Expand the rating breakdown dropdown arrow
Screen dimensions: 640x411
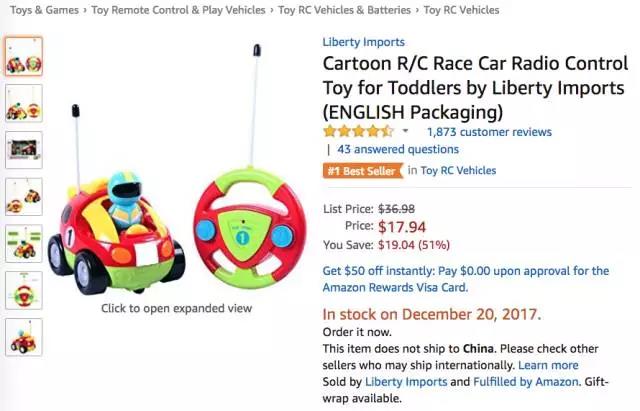(x=405, y=132)
